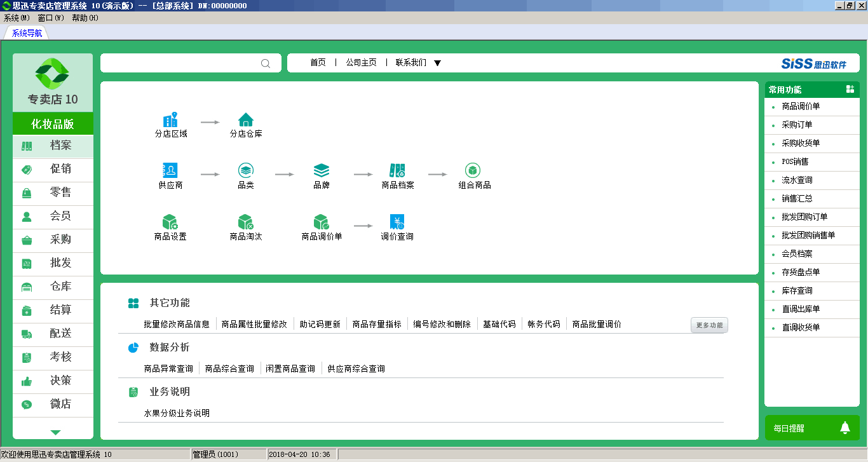The width and height of the screenshot is (868, 462).
Task: Open the 商品调价单 price adjustment icon
Action: tap(322, 222)
